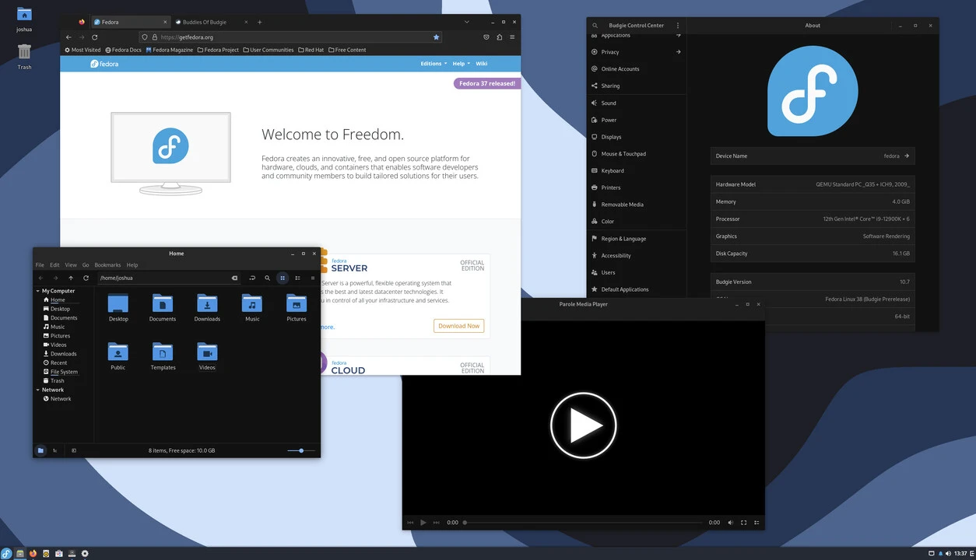Open the Bookmarks menu in the file manager
Image resolution: width=976 pixels, height=560 pixels.
tap(107, 264)
